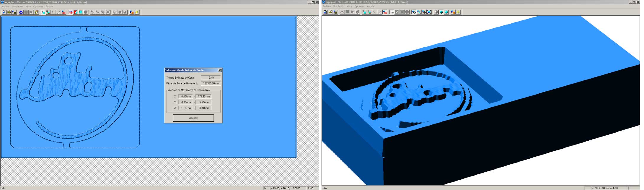Open Opciones menu in left window

[38, 7]
